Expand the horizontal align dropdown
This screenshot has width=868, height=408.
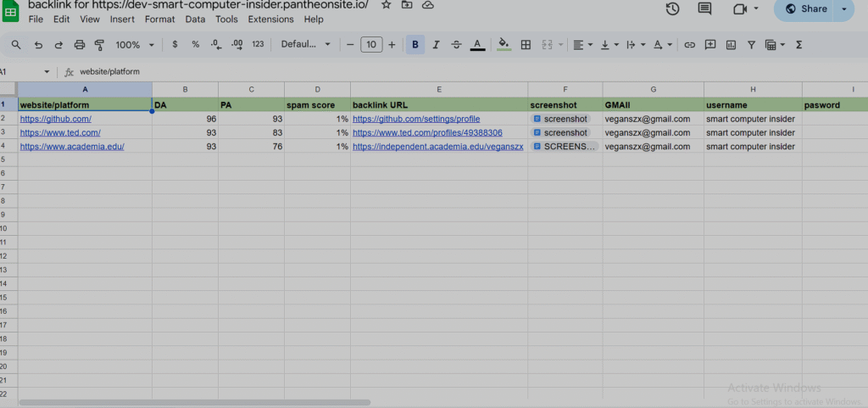[x=581, y=45]
